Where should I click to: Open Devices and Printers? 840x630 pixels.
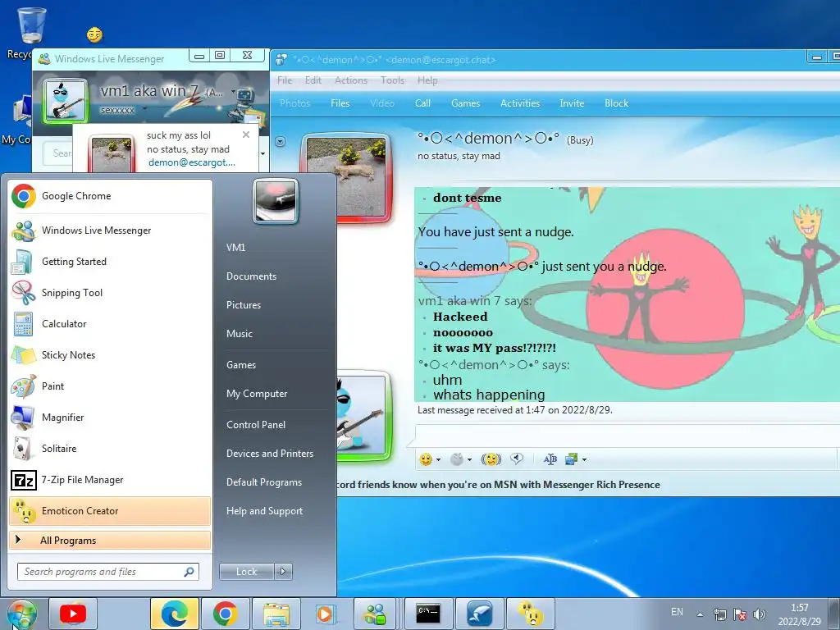(x=269, y=454)
